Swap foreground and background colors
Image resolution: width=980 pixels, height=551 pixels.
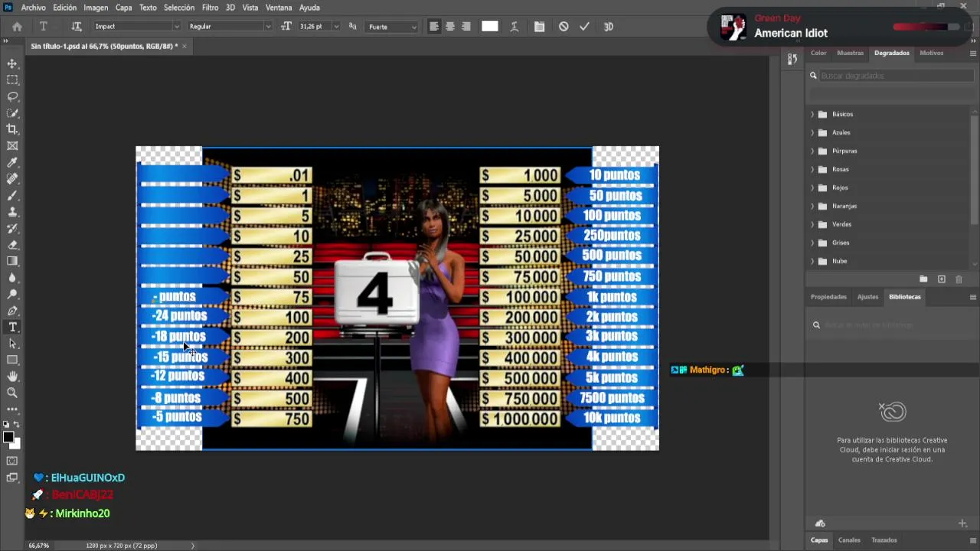coord(18,424)
